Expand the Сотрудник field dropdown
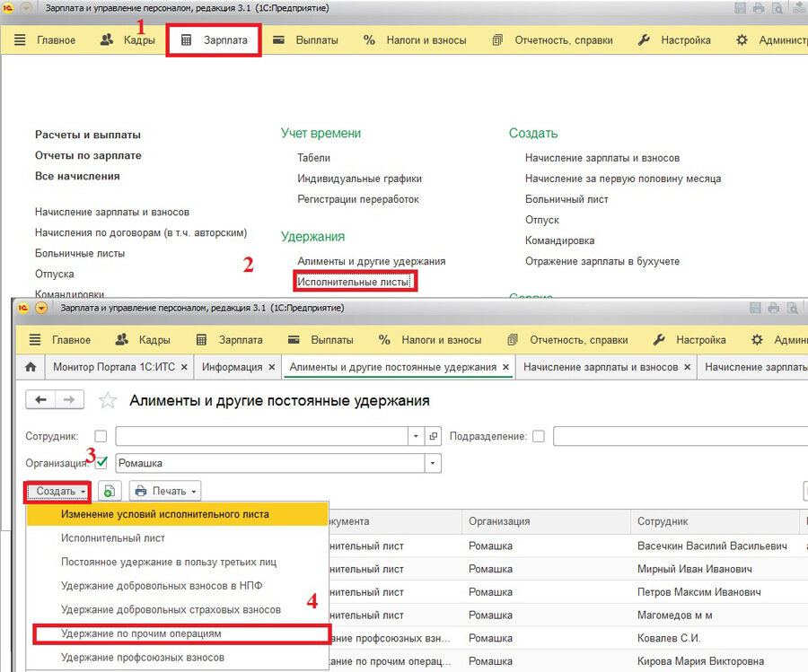 (x=416, y=436)
